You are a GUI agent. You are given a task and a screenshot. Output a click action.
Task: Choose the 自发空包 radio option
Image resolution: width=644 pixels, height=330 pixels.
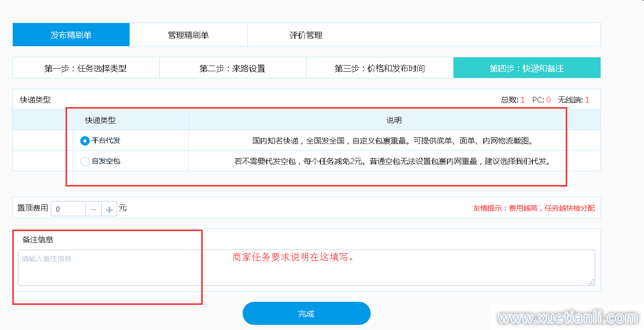click(x=85, y=161)
